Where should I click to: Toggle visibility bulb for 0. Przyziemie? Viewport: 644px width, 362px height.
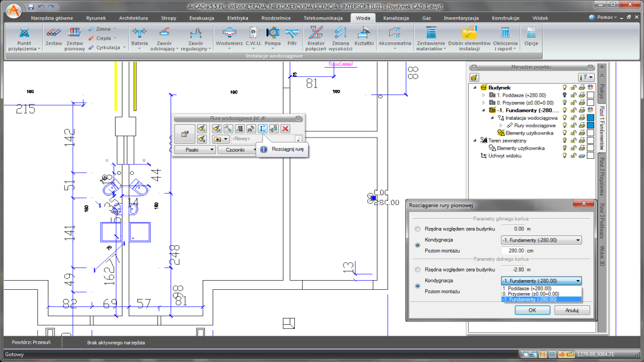coord(565,103)
